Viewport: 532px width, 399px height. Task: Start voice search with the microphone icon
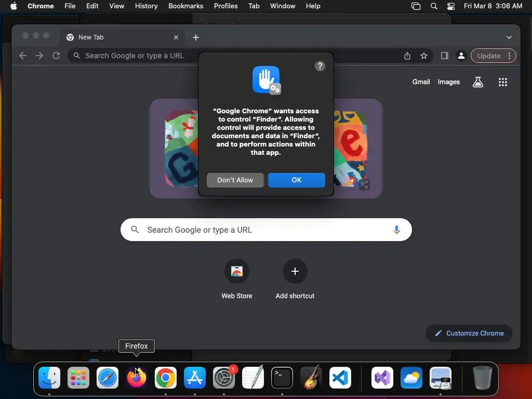[x=396, y=230]
